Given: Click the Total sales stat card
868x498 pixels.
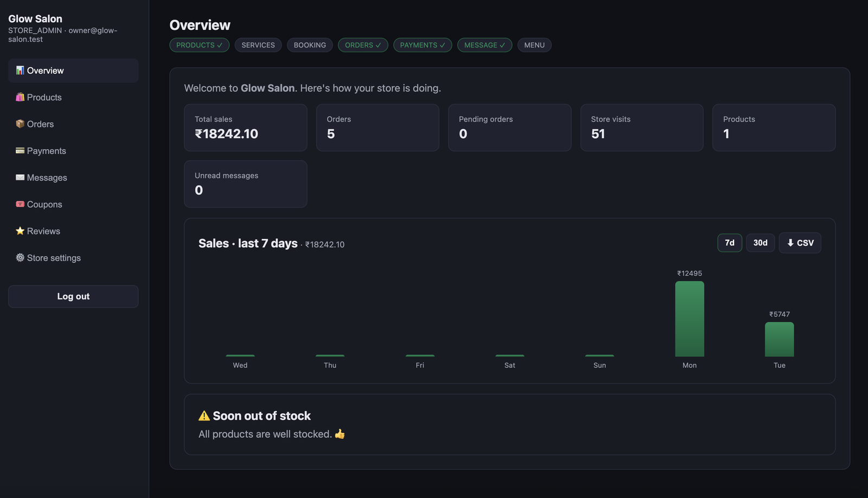Looking at the screenshot, I should click(x=246, y=127).
